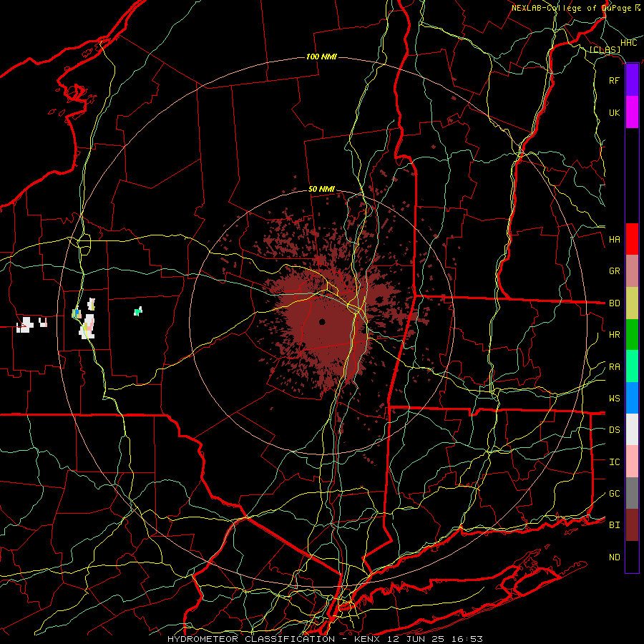Click the HR legend label
644x644 pixels.
[x=615, y=335]
